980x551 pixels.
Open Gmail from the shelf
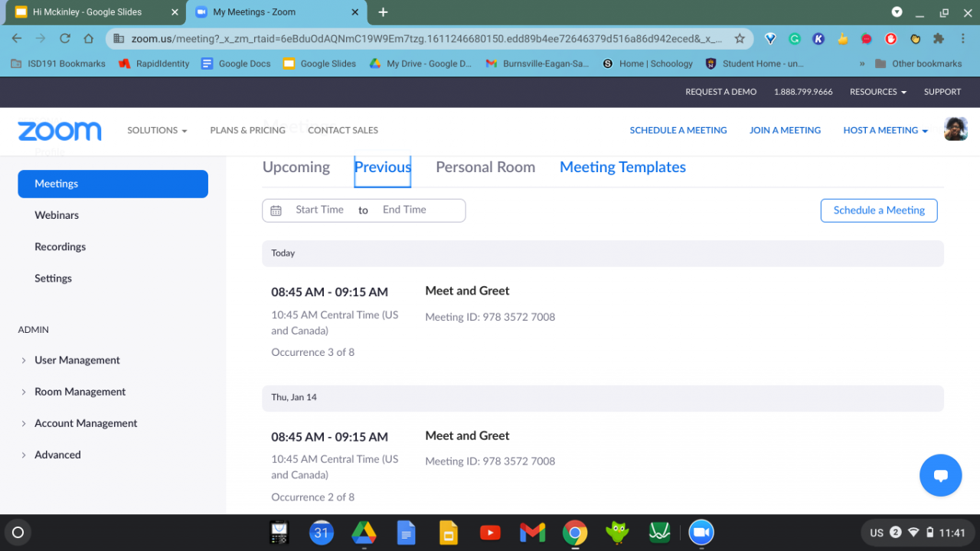[x=532, y=533]
